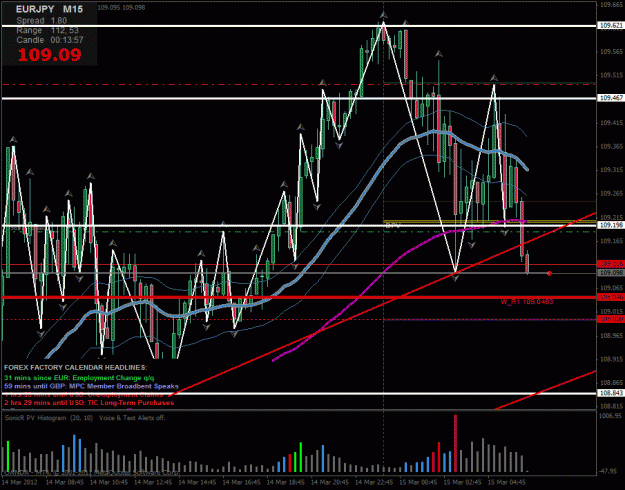Click the GBP MPC Member Broadbent Speaks headline
Viewport: 625px width, 490px height.
click(x=91, y=386)
